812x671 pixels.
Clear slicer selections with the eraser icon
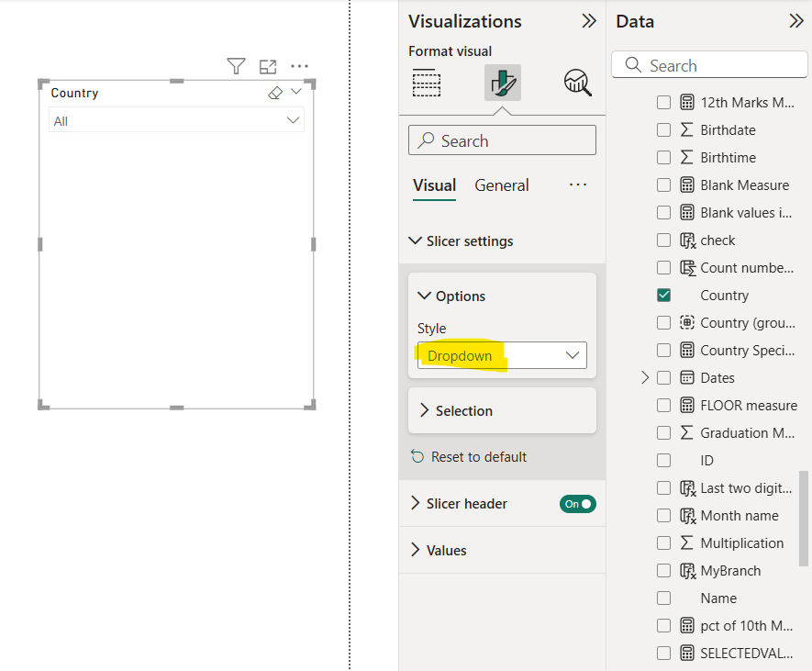273,92
